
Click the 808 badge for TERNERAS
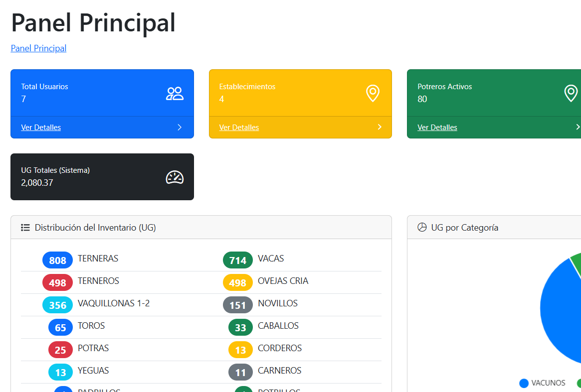coord(58,261)
